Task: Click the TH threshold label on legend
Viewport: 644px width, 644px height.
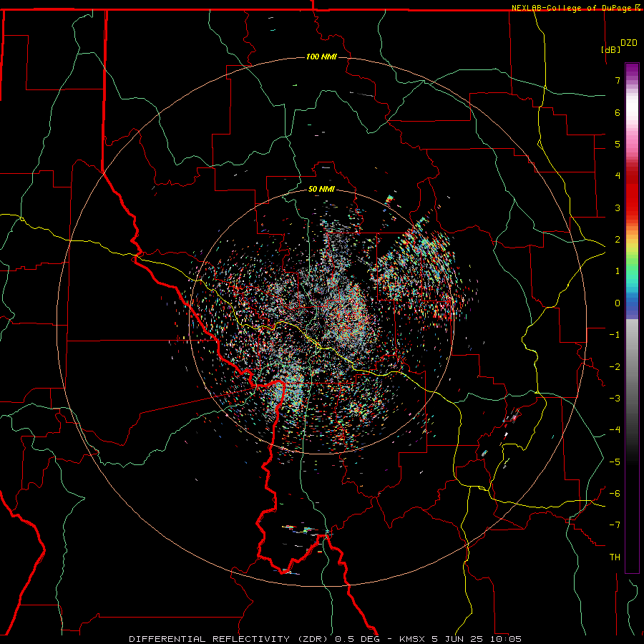Action: 615,557
